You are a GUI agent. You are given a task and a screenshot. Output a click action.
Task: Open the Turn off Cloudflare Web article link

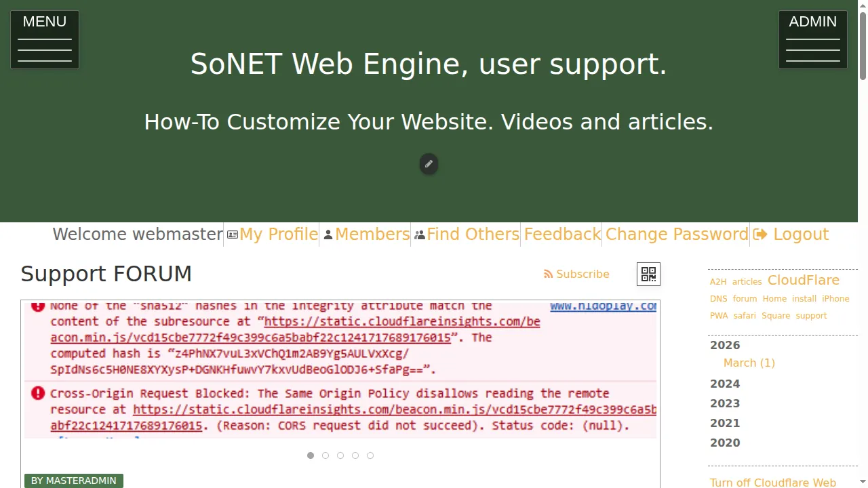[x=773, y=483]
